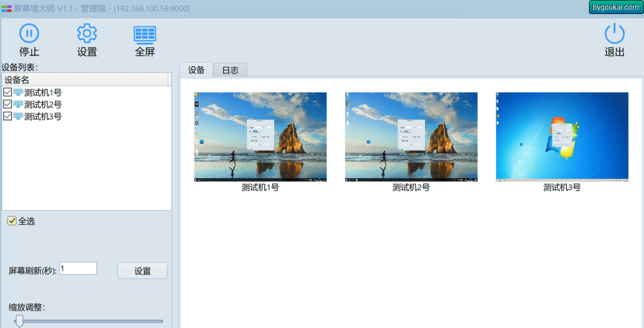
Task: Click the app logo in the title bar
Action: pos(6,8)
